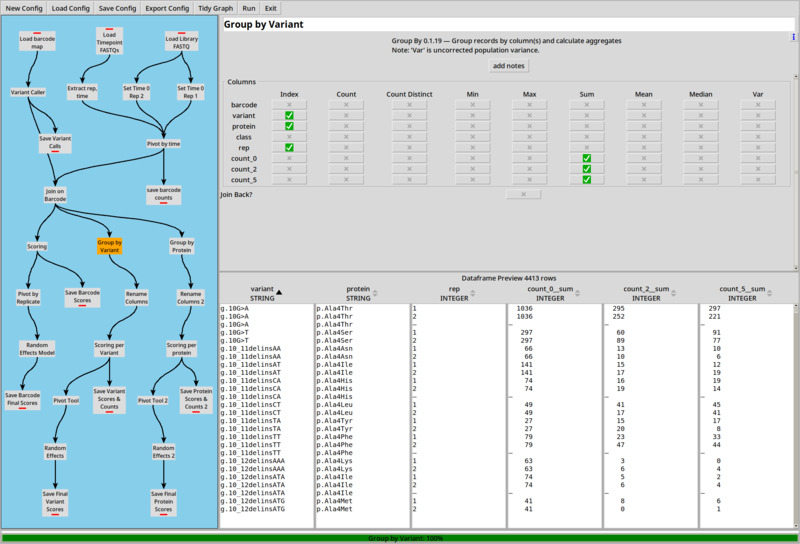Open the Load Config menu item
The height and width of the screenshot is (544, 800).
70,8
